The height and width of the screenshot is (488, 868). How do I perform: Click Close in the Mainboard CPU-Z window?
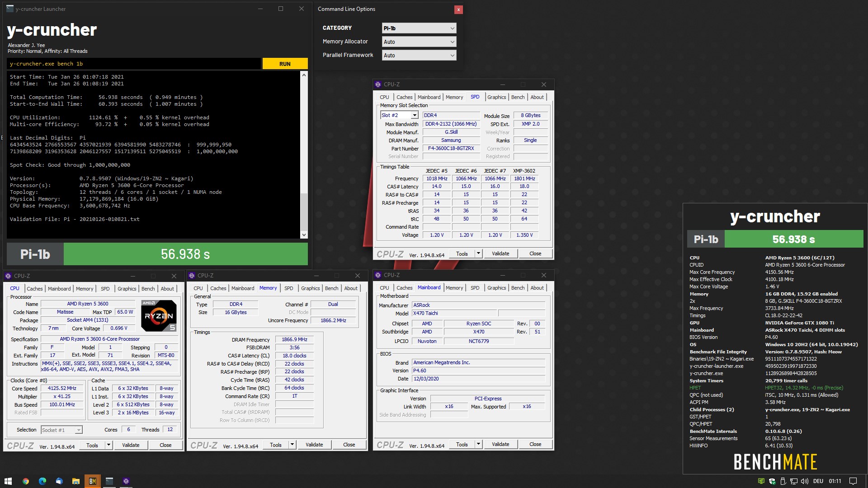[x=535, y=444]
